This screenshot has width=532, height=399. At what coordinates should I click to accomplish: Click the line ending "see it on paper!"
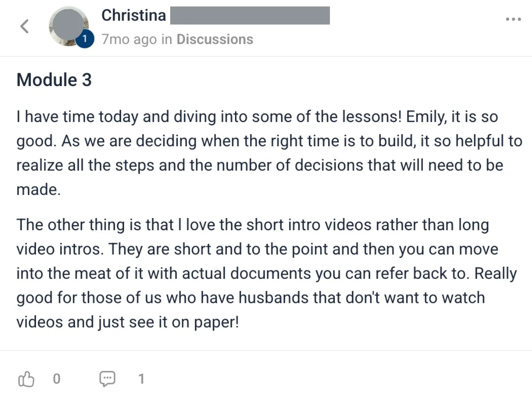pyautogui.click(x=128, y=322)
